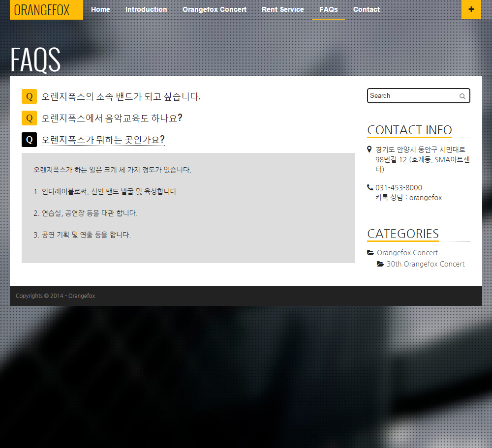
Task: Collapse question 오렌지폭스가 뭐하는 곳인가요?
Action: point(103,140)
